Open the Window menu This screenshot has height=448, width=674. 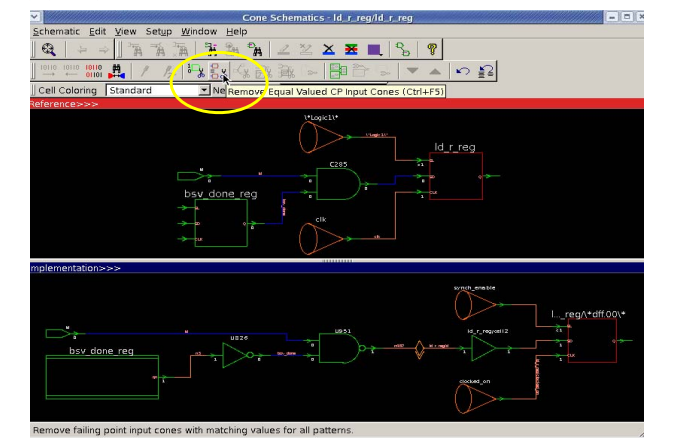(x=199, y=31)
